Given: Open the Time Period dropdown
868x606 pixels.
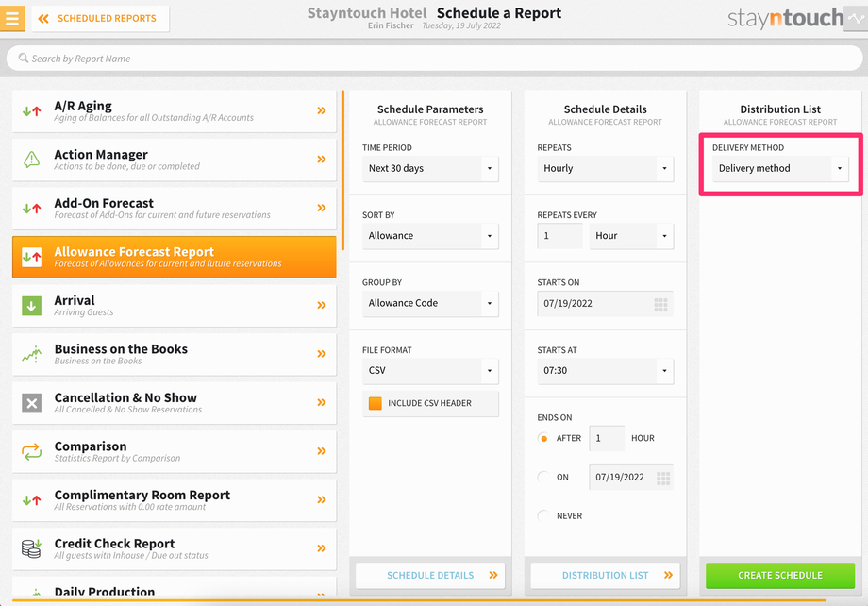Looking at the screenshot, I should coord(430,168).
